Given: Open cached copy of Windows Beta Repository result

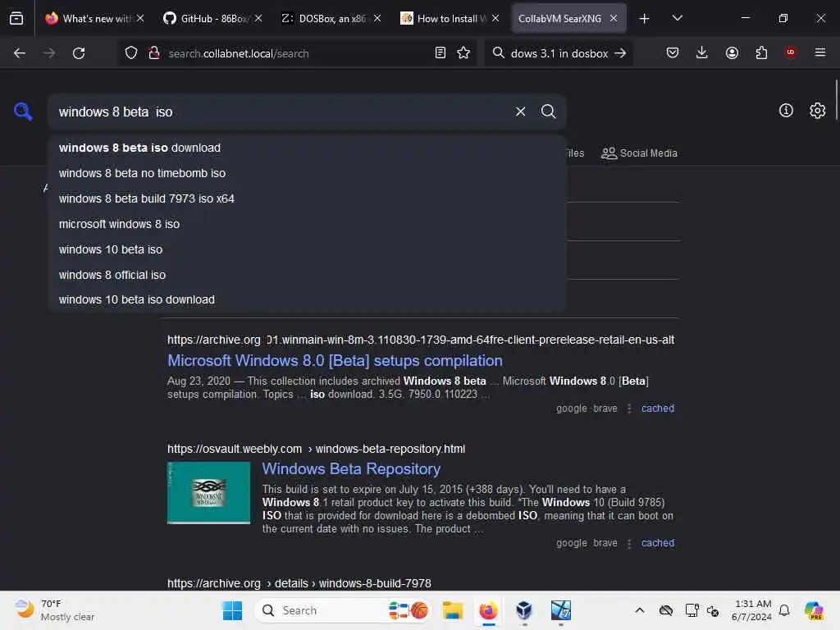Looking at the screenshot, I should tap(657, 543).
